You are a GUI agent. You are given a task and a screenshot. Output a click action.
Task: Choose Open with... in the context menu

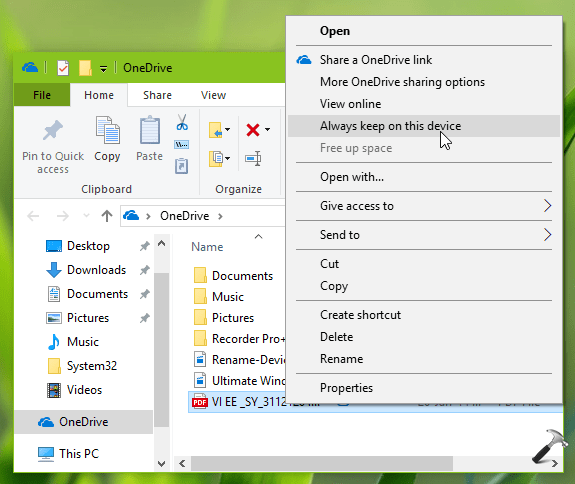[424, 177]
